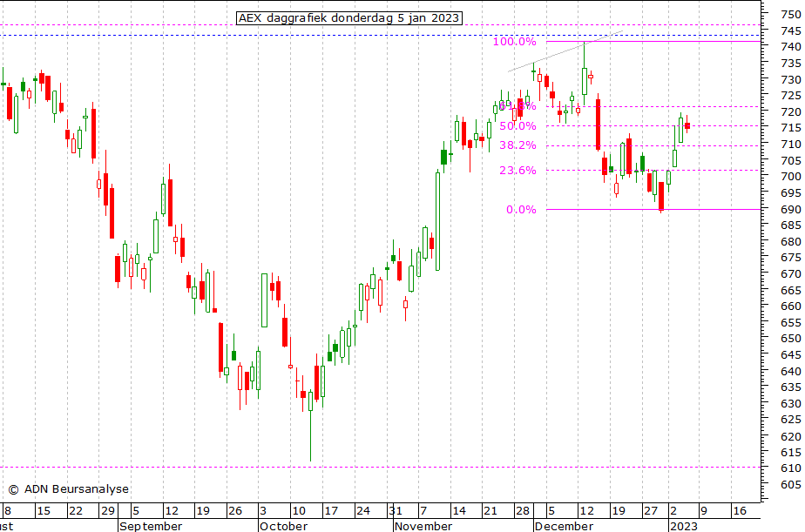Select the '675' price axis value
This screenshot has height=532, width=805.
click(x=791, y=258)
